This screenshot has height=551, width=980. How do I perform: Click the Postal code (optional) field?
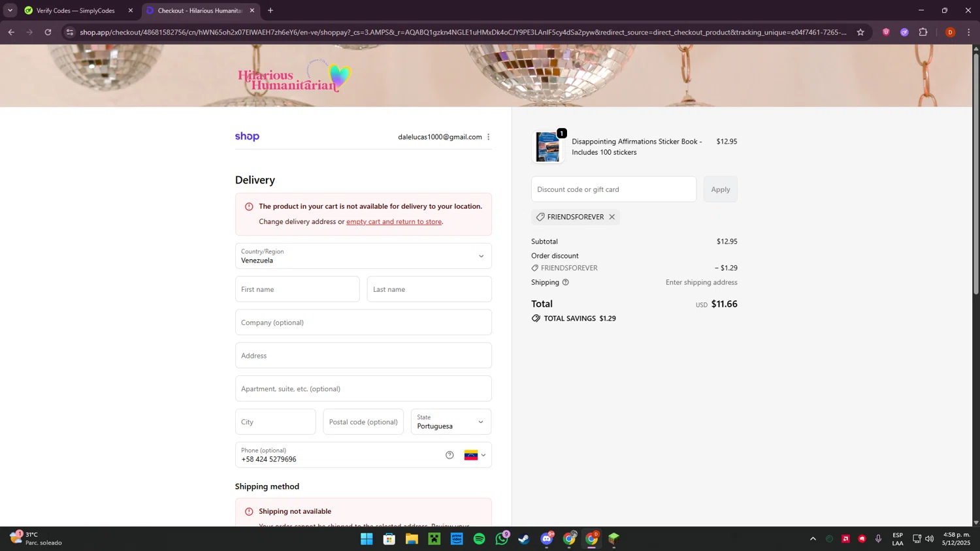(363, 422)
